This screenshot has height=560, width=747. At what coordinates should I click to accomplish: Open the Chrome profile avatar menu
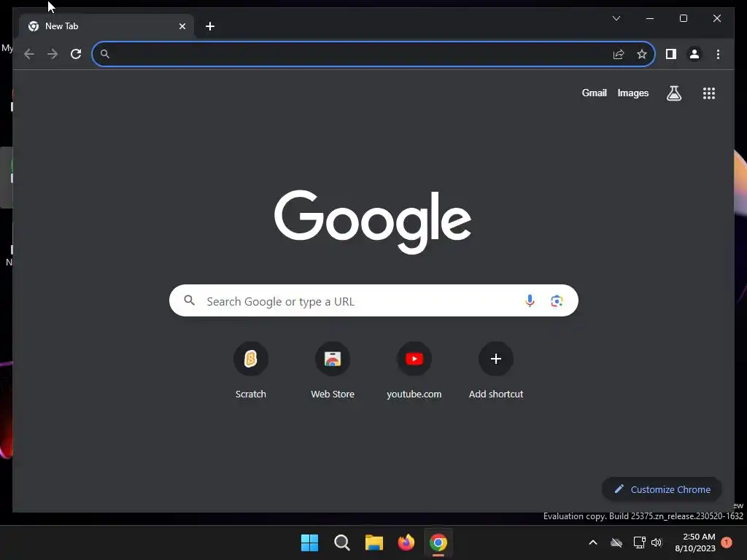tap(694, 54)
